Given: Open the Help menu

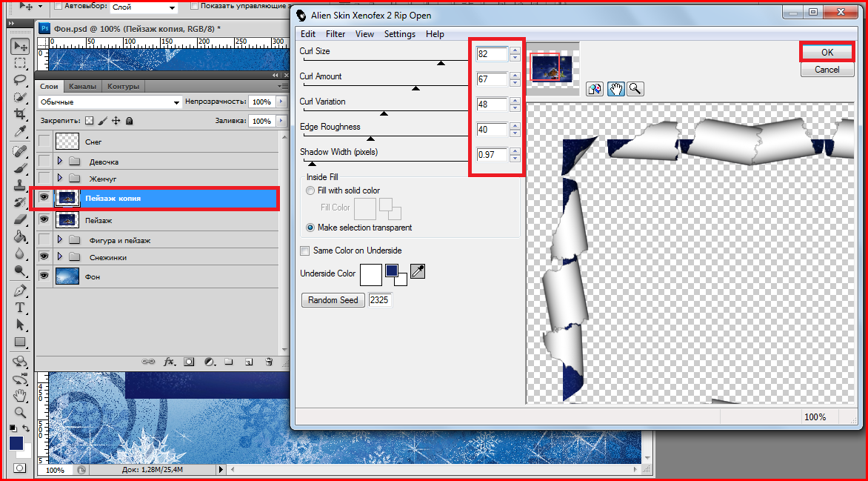Looking at the screenshot, I should pos(435,34).
